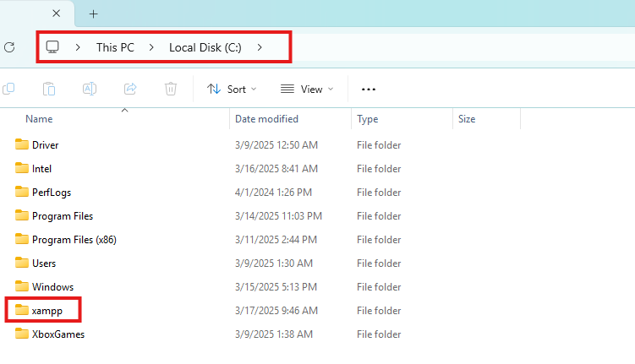Sort by the Size column header

467,119
